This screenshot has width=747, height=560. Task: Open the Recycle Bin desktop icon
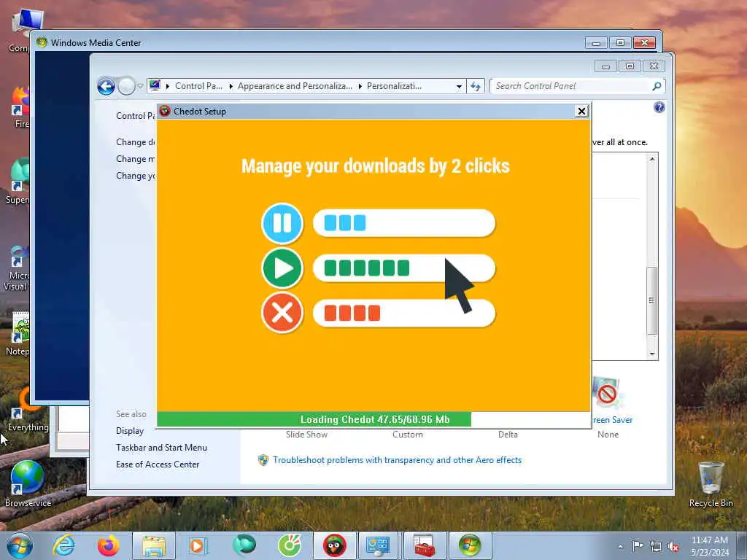pos(711,485)
